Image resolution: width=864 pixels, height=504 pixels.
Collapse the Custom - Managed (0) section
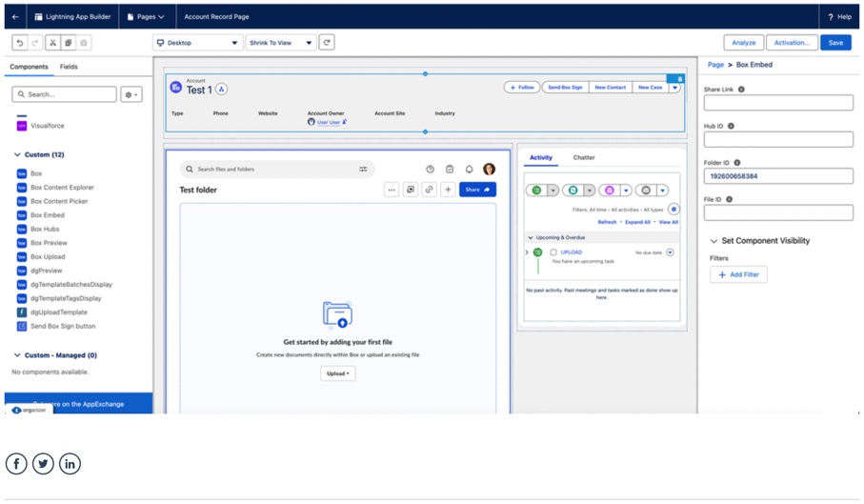pyautogui.click(x=17, y=355)
